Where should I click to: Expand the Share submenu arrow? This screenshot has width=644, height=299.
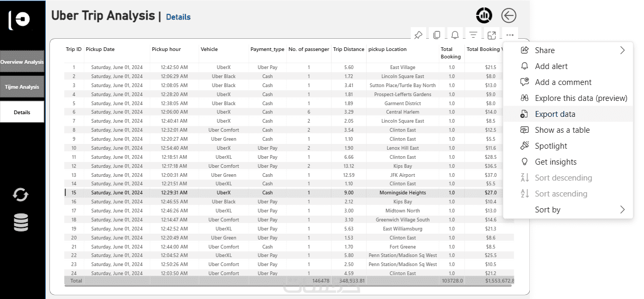pos(622,50)
